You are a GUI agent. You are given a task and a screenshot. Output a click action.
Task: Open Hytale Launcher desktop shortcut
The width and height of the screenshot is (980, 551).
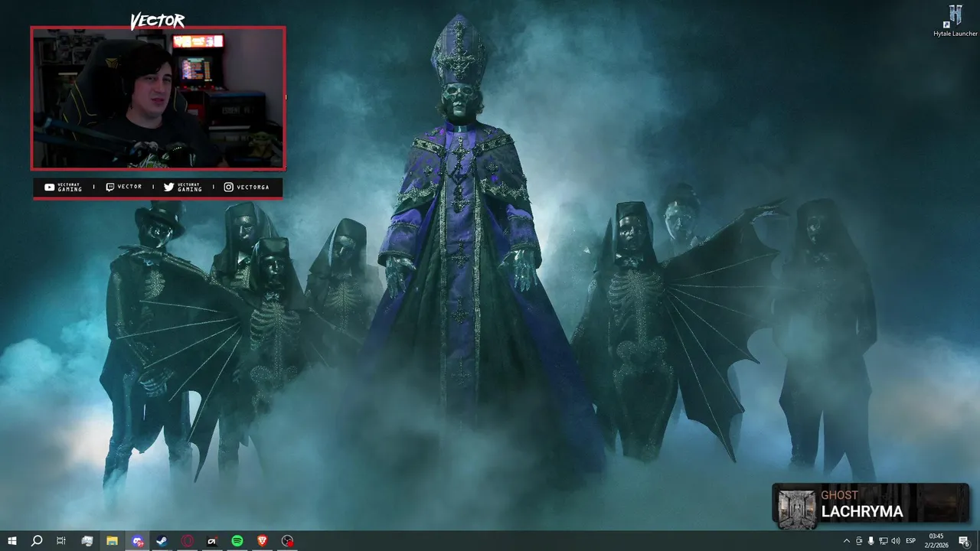tap(955, 21)
